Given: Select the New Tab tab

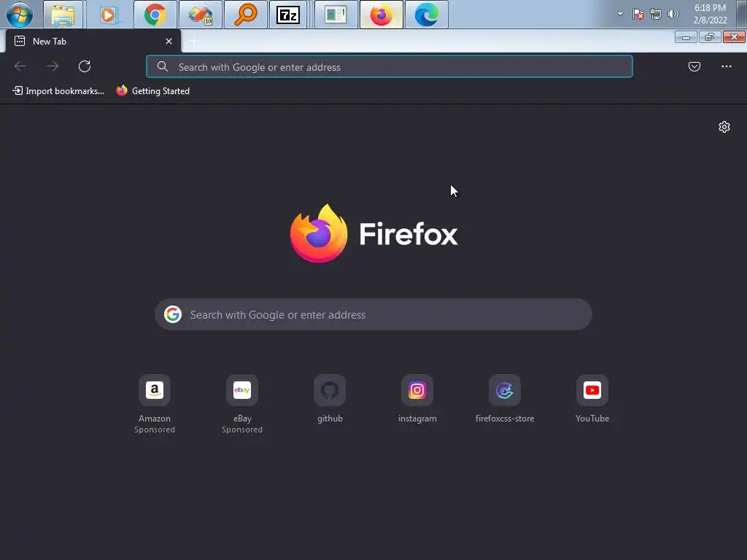Looking at the screenshot, I should (93, 42).
